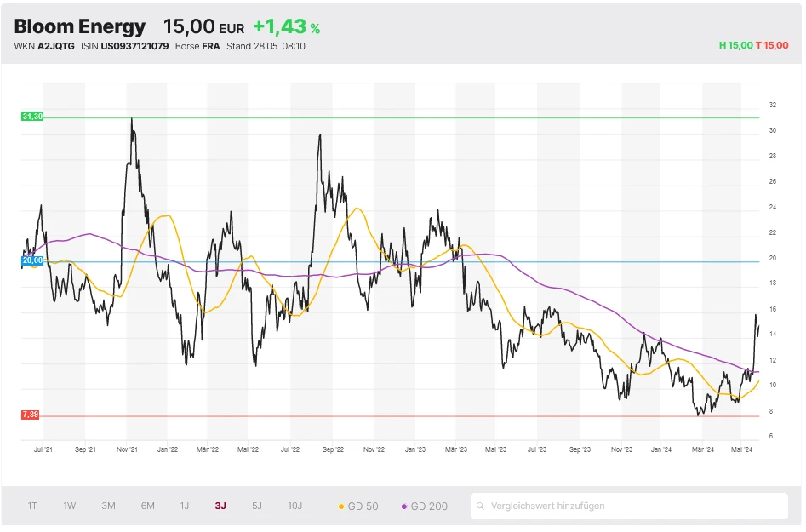Switch to the 1J yearly view
Viewport: 806px width, 532px height.
[x=184, y=506]
